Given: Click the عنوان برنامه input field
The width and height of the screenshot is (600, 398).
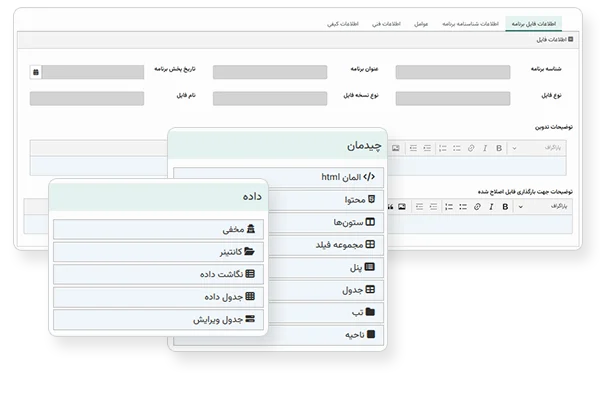Looking at the screenshot, I should tap(270, 72).
